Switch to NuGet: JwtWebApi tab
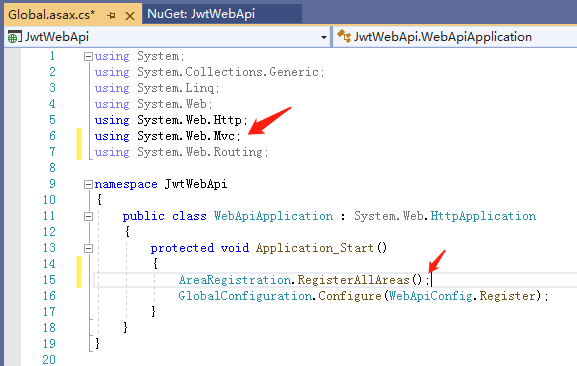Viewport: 577px width, 366px height. 201,14
